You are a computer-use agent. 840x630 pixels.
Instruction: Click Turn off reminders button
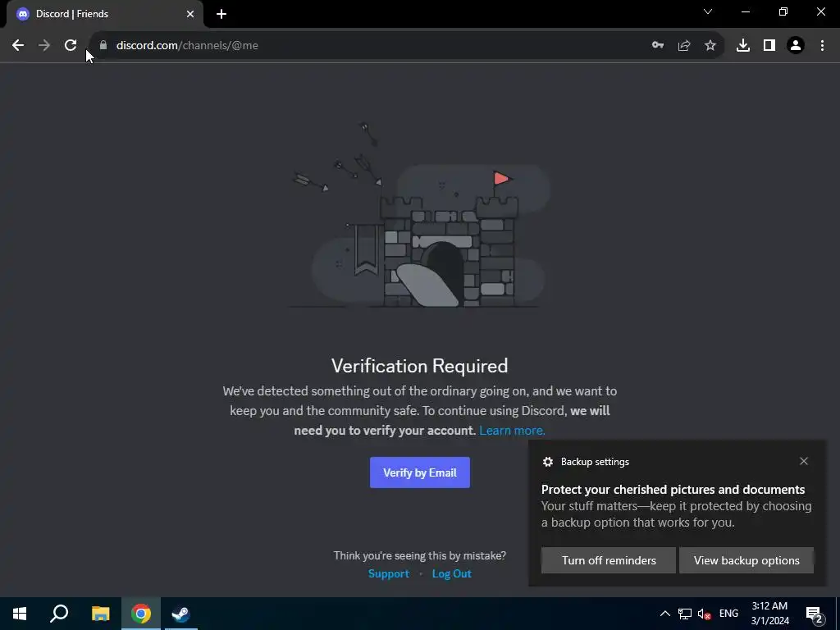pyautogui.click(x=609, y=560)
